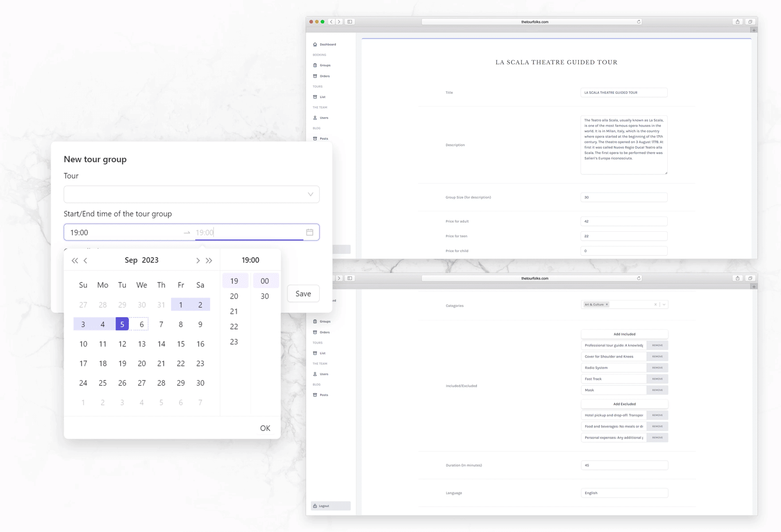Remove the Radio System included item

click(657, 368)
